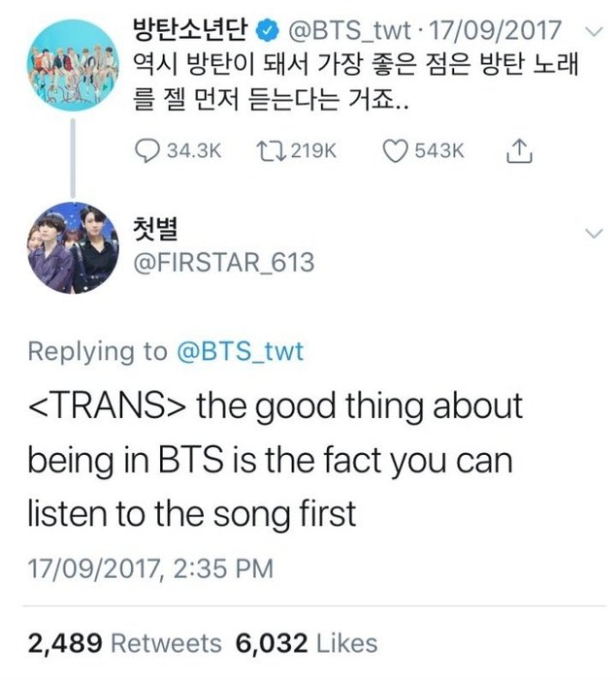The height and width of the screenshot is (679, 616).
Task: Open the FIRSTAR_613 profile avatar
Action: (x=73, y=247)
